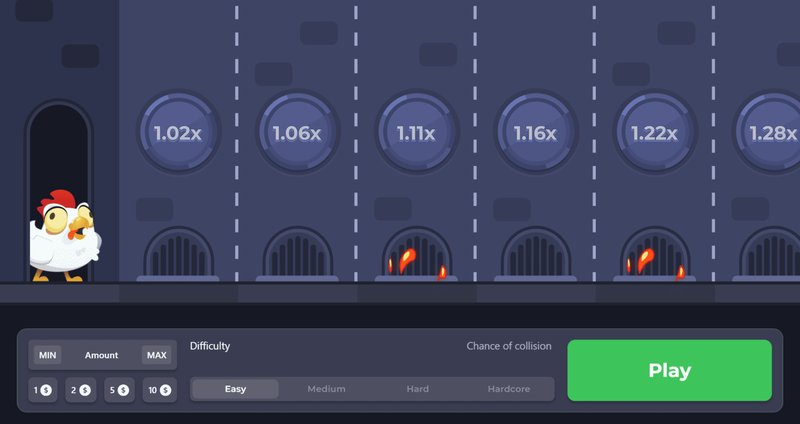This screenshot has width=800, height=424.
Task: Pick the 10 dollar bet chip
Action: tap(159, 390)
